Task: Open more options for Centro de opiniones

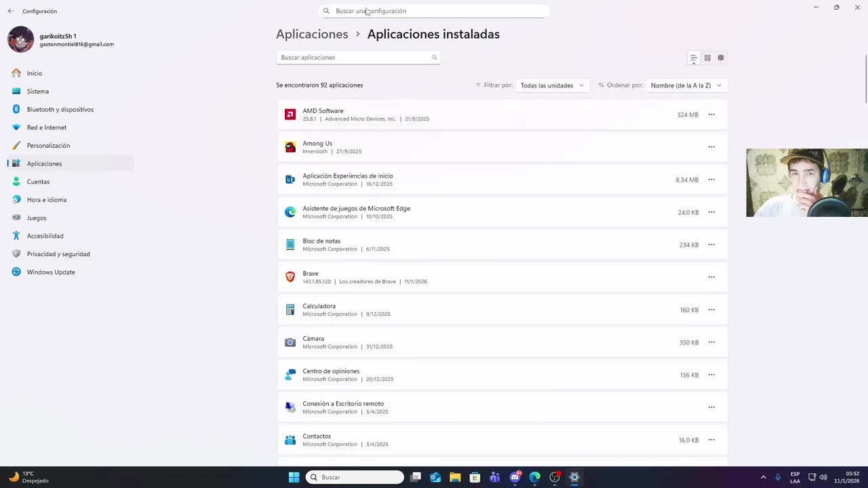Action: click(x=711, y=375)
